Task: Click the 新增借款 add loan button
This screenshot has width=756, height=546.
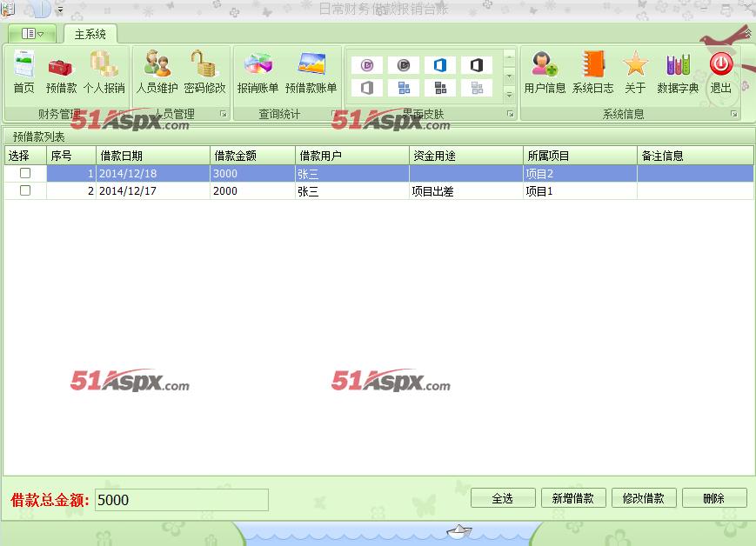Action: click(573, 498)
